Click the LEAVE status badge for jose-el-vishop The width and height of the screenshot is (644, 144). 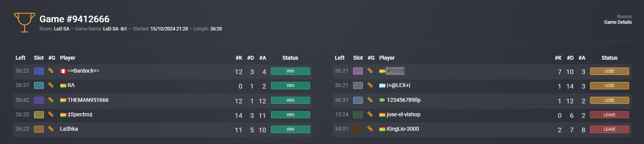(609, 115)
